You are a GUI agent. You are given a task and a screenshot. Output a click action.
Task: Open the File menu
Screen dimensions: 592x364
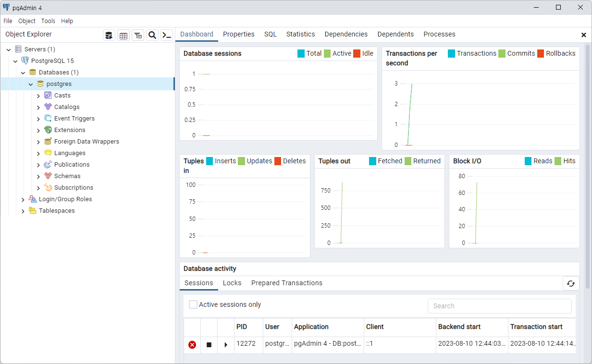[x=8, y=21]
